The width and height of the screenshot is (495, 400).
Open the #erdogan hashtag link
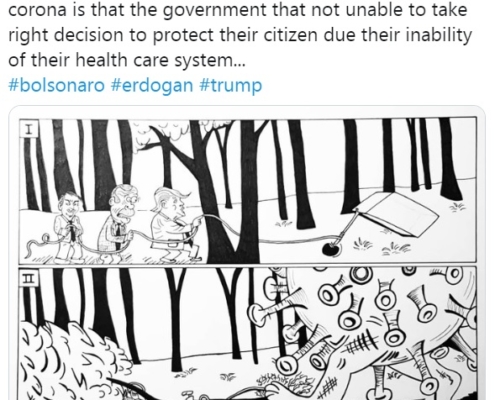click(x=152, y=86)
